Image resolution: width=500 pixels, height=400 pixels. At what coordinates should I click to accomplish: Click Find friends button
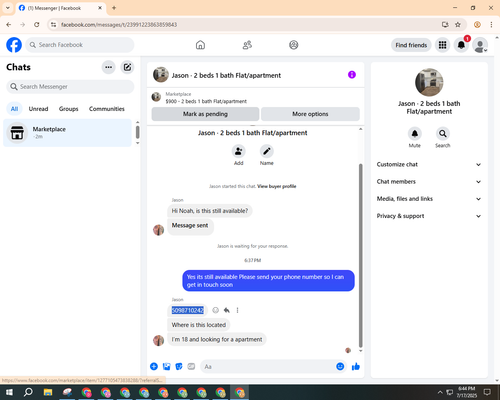[411, 45]
